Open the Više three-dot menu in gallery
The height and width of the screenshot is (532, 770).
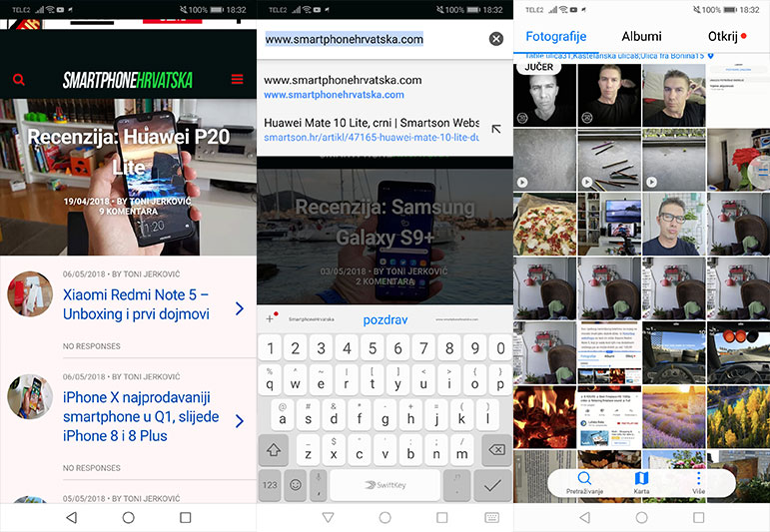click(698, 483)
